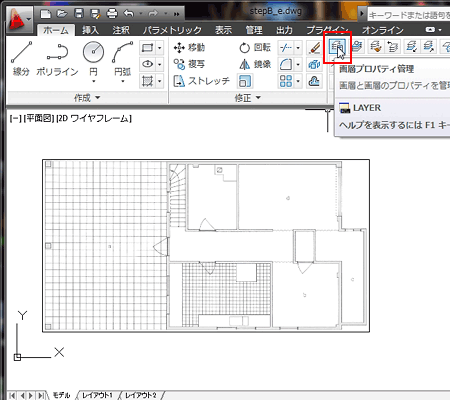Switch to the 挿入 ribbon tab
Image resolution: width=450 pixels, height=400 pixels.
91,30
